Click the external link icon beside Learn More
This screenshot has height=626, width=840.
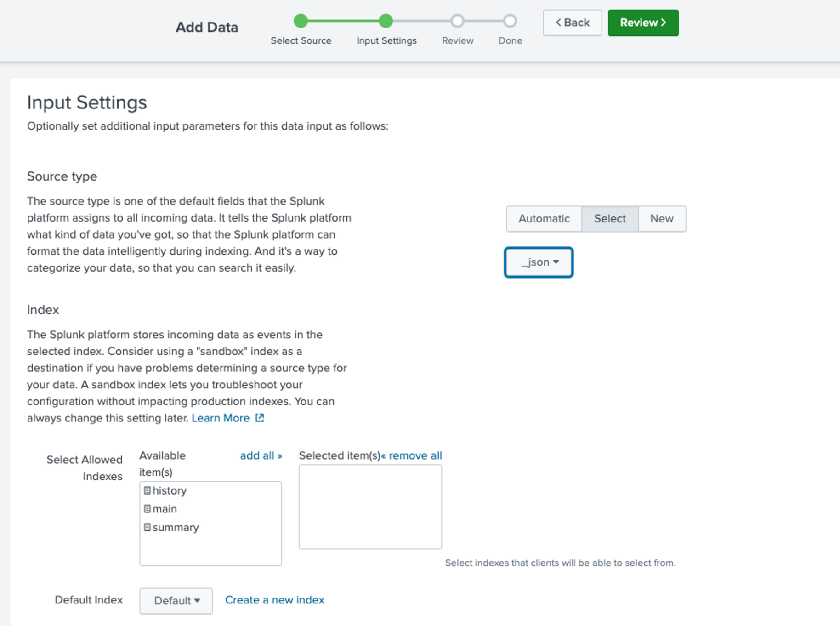pos(260,418)
